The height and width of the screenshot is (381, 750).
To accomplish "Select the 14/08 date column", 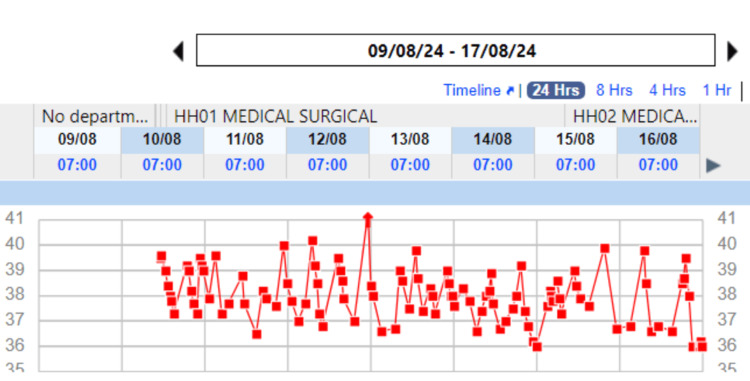I will click(493, 140).
